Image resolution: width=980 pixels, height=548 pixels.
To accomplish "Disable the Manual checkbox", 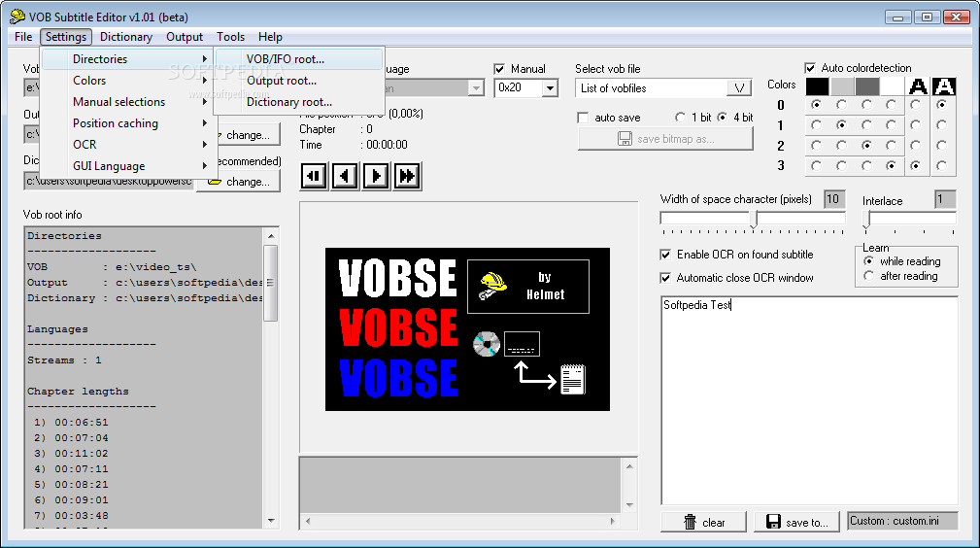I will 499,69.
